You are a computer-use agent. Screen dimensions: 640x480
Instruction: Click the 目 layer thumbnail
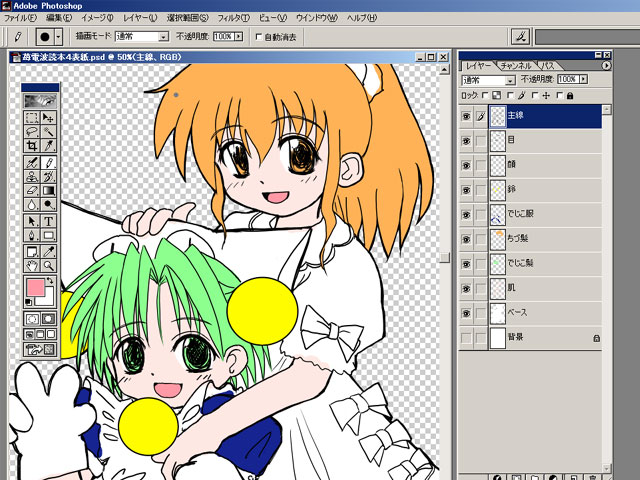pyautogui.click(x=498, y=141)
